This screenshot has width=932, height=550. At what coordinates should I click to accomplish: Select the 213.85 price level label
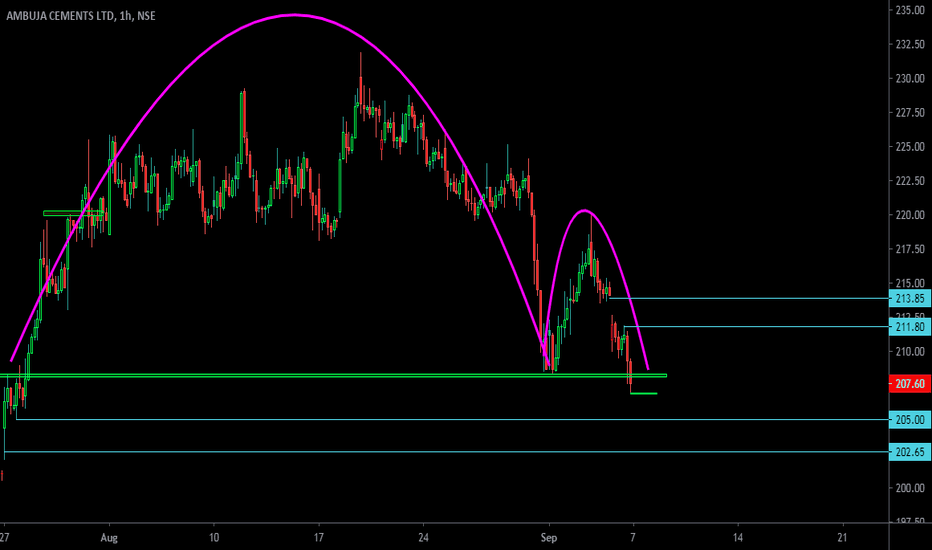(909, 298)
